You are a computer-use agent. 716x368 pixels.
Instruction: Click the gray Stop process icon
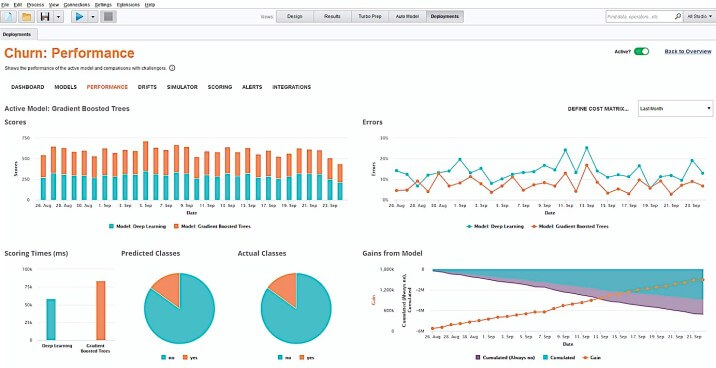tap(108, 17)
